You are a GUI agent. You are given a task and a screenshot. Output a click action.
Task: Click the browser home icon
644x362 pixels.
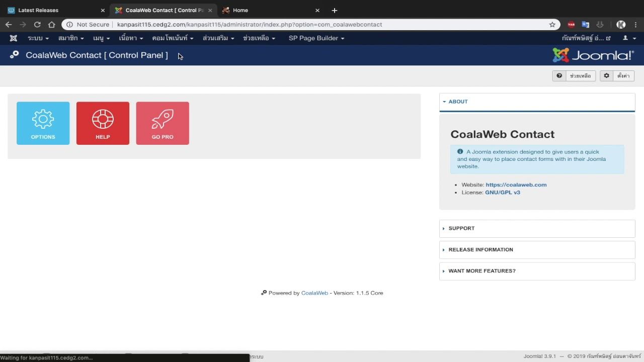coord(51,24)
